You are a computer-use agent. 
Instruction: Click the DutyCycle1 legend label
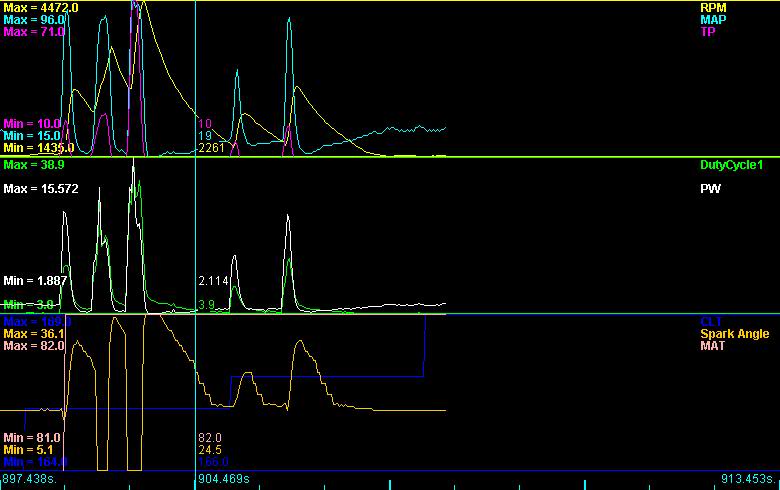click(731, 165)
